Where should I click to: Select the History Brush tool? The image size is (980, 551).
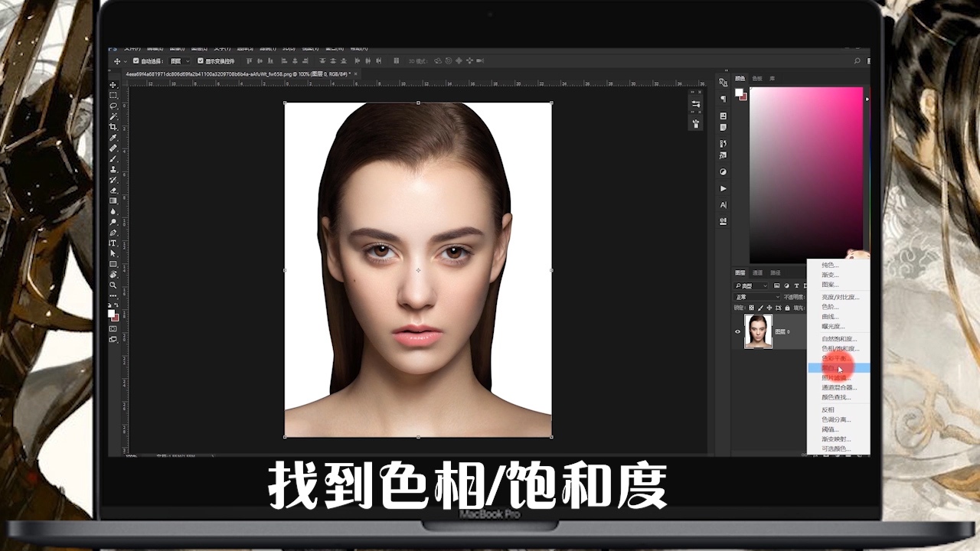click(x=113, y=180)
